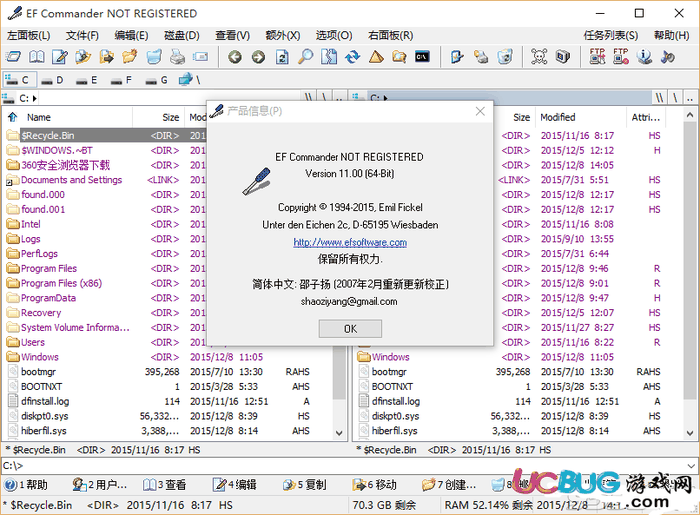This screenshot has width=700, height=515.
Task: Sort right panel by Attri... column header
Action: (x=646, y=117)
